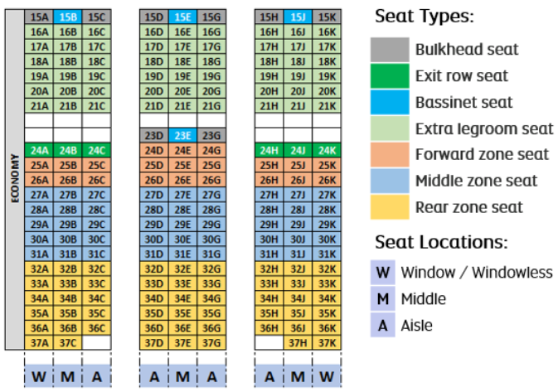The height and width of the screenshot is (392, 558).
Task: Select last row seat 37K
Action: [x=327, y=343]
